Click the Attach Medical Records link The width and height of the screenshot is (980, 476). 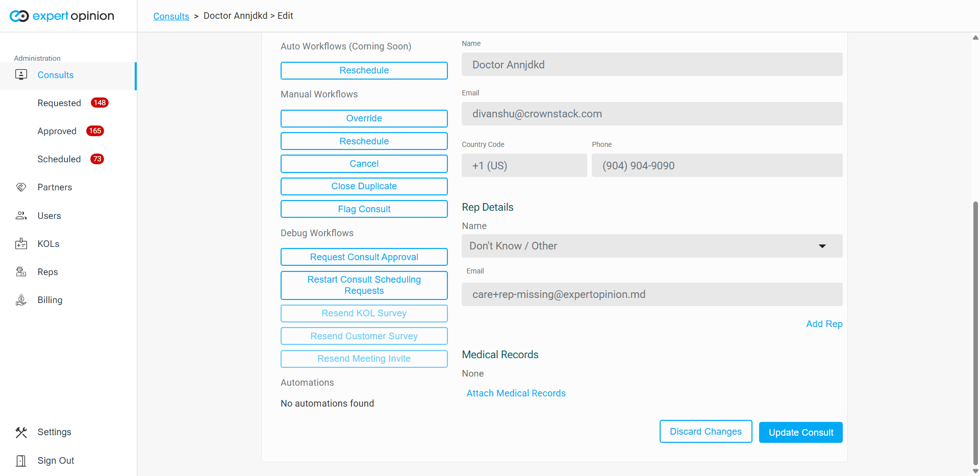pyautogui.click(x=516, y=393)
